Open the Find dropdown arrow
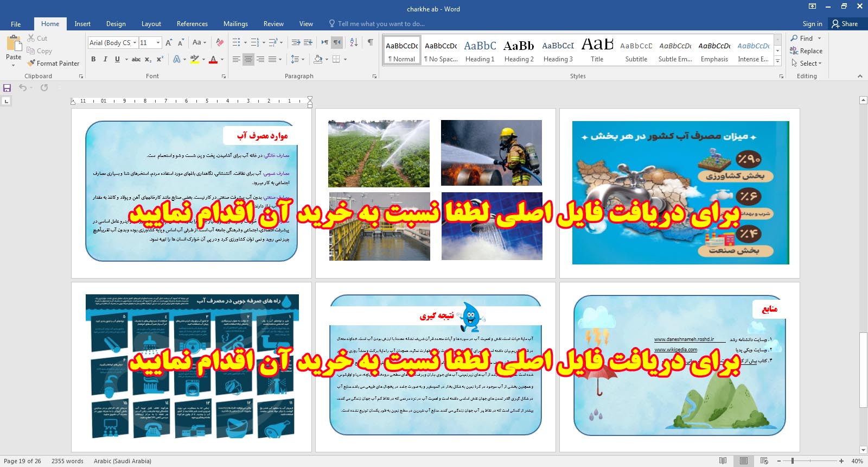Image resolution: width=868 pixels, height=467 pixels. coord(819,39)
